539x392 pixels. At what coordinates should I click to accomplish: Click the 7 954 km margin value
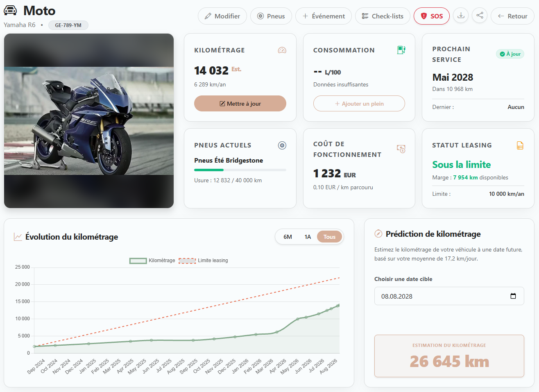click(465, 177)
